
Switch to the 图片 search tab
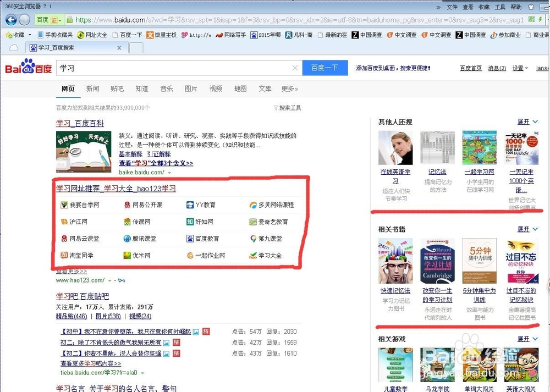(191, 89)
